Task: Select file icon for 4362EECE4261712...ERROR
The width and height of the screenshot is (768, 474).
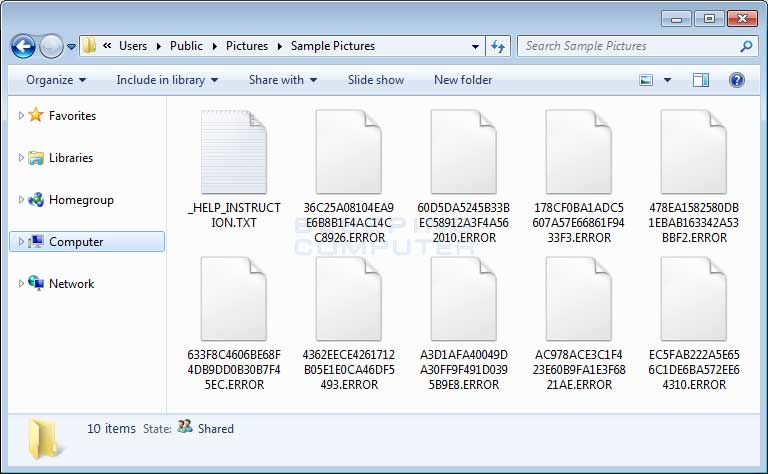Action: point(349,299)
